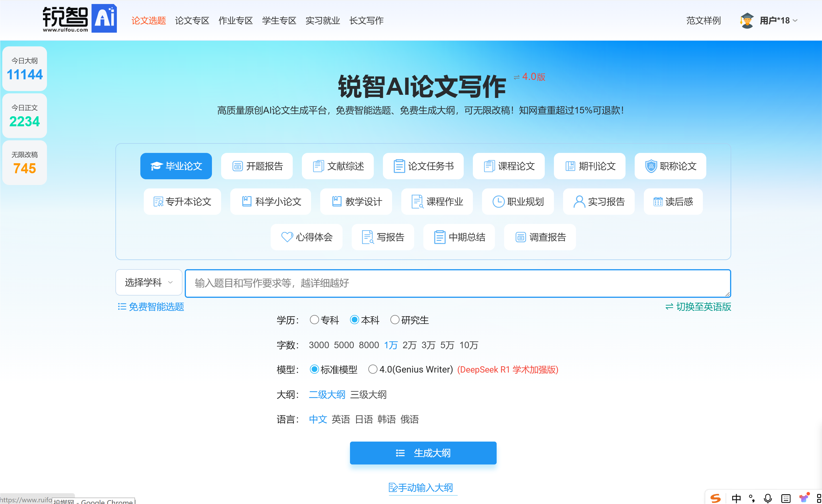Open the 选择学科 subject dropdown
This screenshot has width=822, height=504.
(149, 283)
